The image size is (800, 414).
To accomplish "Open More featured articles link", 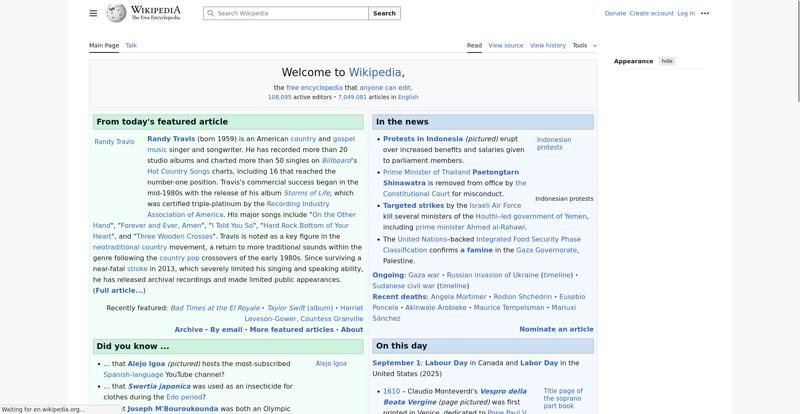I will [x=291, y=330].
